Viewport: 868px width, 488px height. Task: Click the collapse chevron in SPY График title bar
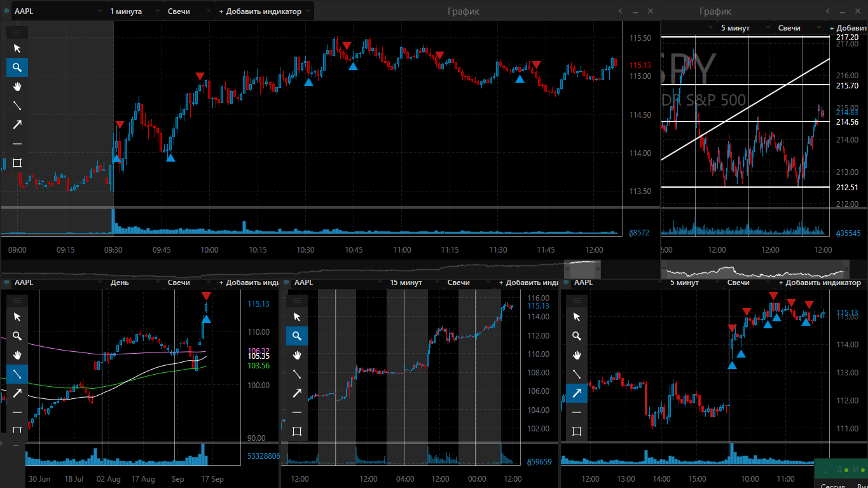point(827,11)
